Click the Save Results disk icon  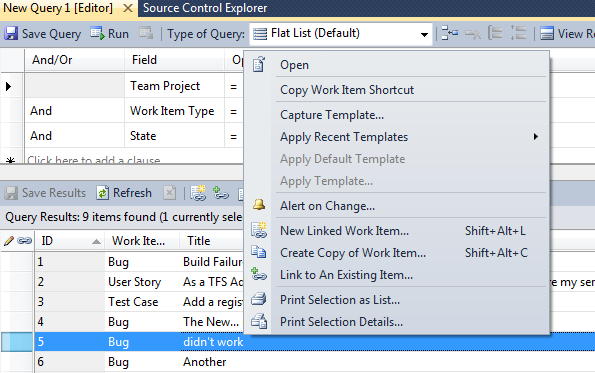click(x=11, y=193)
